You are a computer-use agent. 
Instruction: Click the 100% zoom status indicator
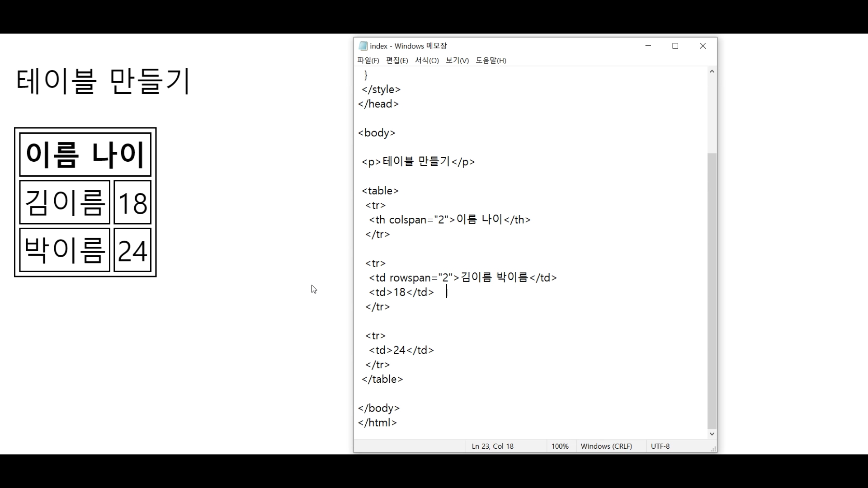click(560, 446)
